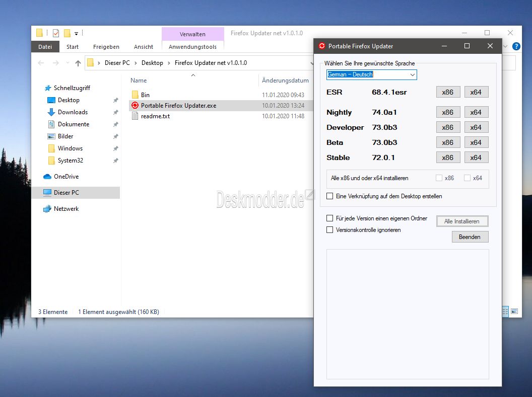Open the language dropdown German – Deutsch
Viewport: 532px width, 397px height.
click(x=371, y=74)
